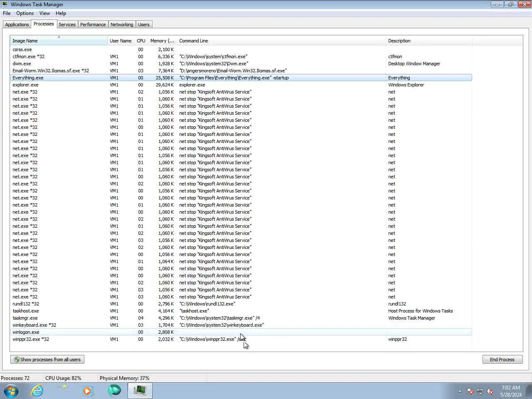
Task: Minimize the Task Manager window
Action: click(x=497, y=5)
